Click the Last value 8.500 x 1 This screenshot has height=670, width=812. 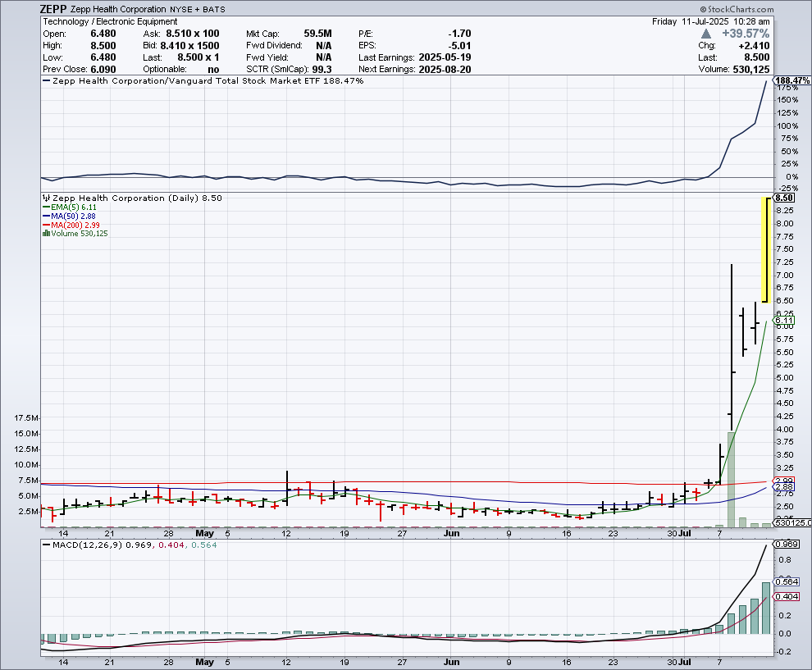[198, 57]
